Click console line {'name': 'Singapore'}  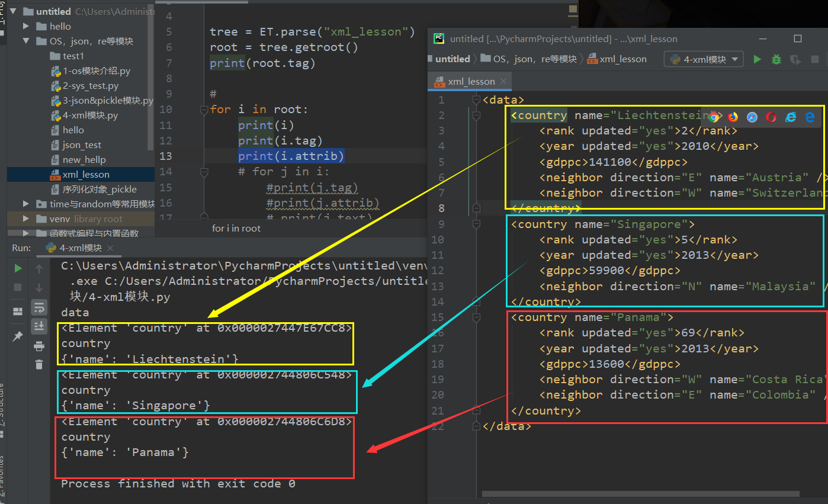[136, 406]
